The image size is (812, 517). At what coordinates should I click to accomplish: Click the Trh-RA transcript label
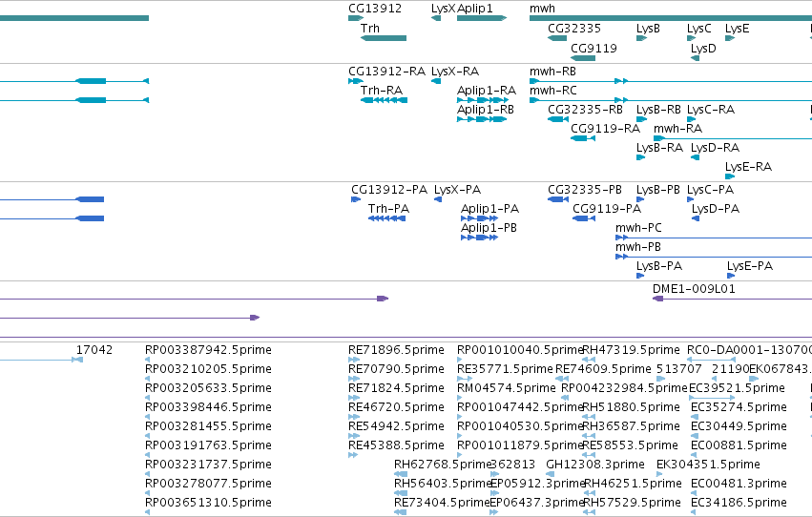(x=382, y=90)
